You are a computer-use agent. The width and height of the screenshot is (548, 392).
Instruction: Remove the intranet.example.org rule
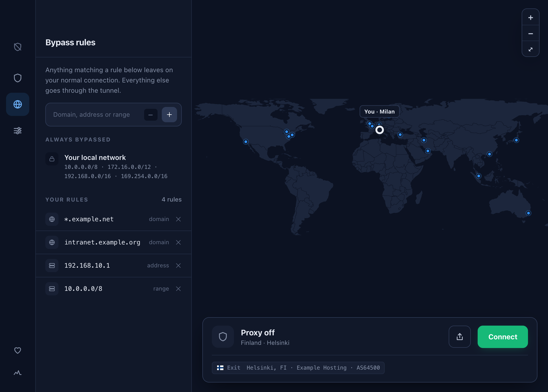click(x=178, y=242)
